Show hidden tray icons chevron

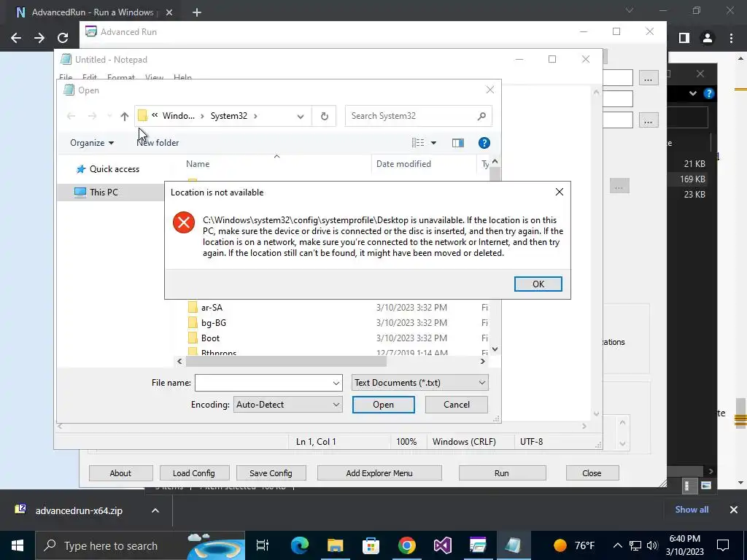[617, 545]
